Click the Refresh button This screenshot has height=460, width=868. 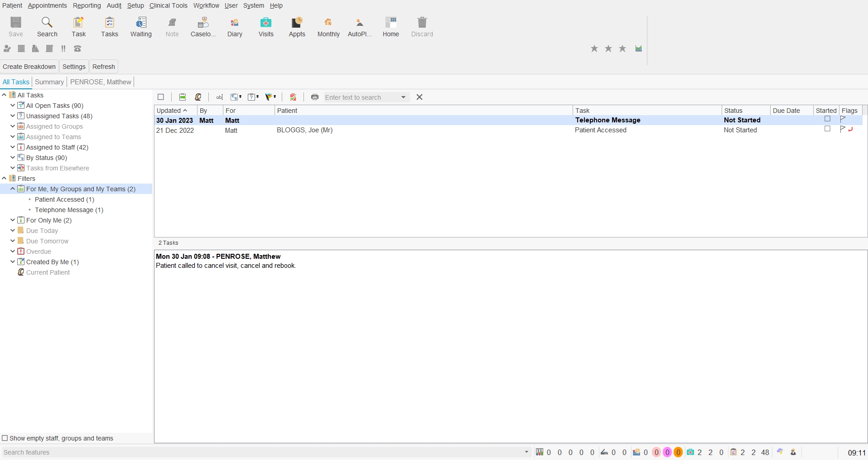pos(104,67)
